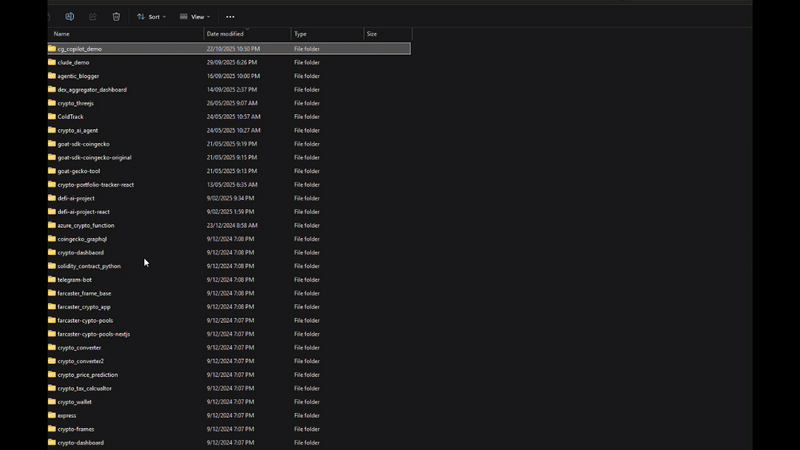Click the folder icon of crypto_price_prediction
Image resolution: width=800 pixels, height=450 pixels.
[52, 374]
